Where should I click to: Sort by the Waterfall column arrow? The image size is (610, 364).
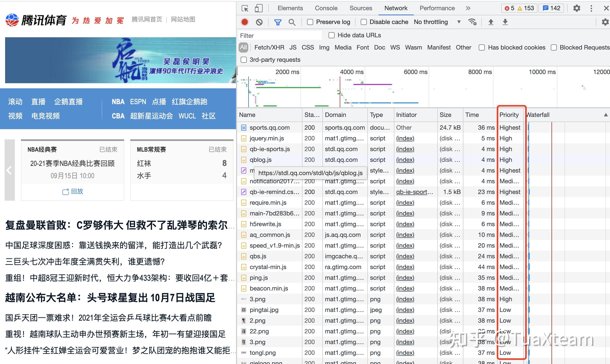tap(606, 115)
